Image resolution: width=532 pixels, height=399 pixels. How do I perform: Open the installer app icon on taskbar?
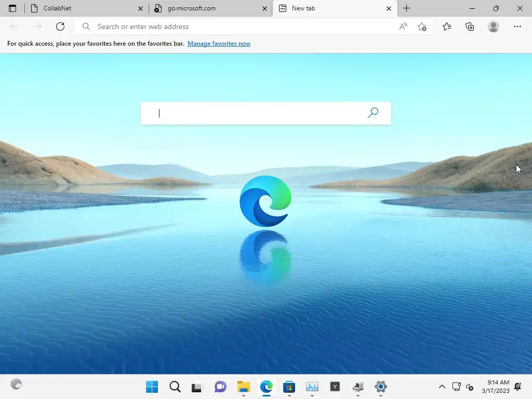click(x=358, y=387)
